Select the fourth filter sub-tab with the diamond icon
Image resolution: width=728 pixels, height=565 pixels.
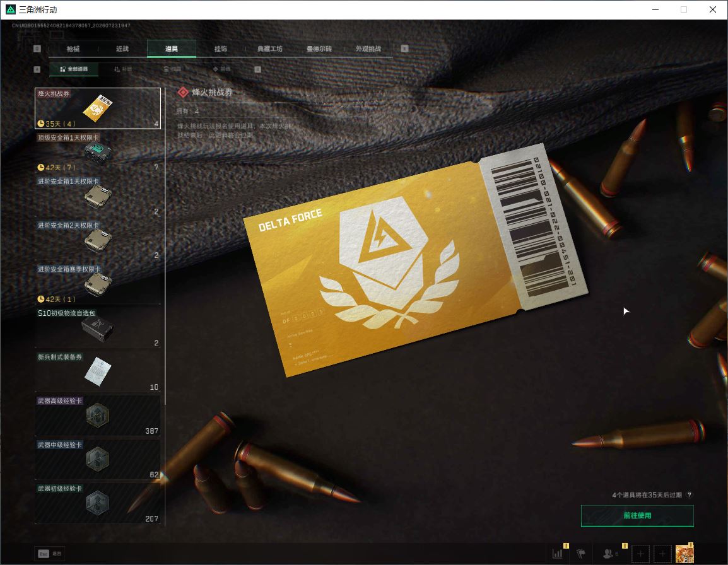(x=221, y=69)
